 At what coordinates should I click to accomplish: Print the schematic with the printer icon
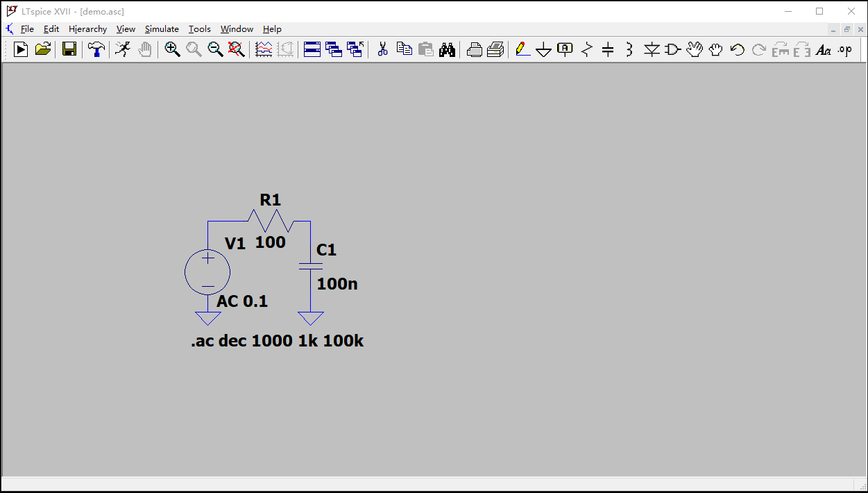[495, 49]
